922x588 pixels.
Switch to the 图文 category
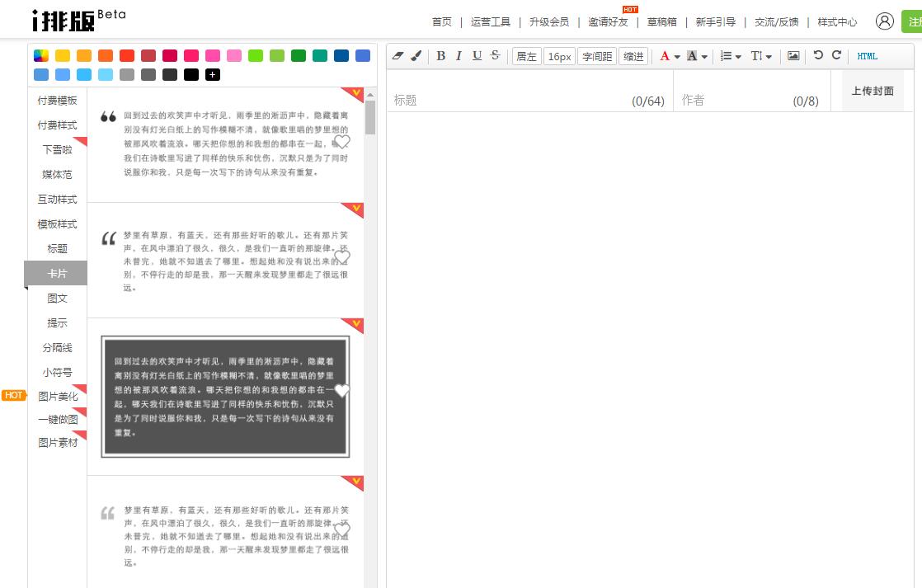pos(57,298)
